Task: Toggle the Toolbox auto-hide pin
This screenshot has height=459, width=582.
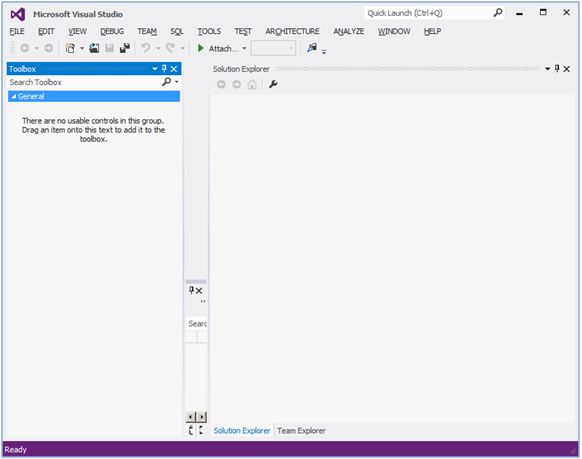Action: [164, 69]
